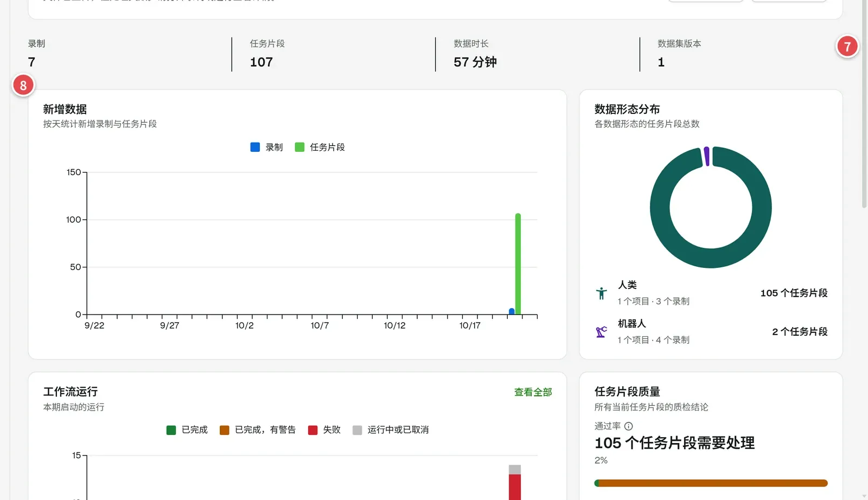Click the 数据形态分布 card title

click(627, 110)
